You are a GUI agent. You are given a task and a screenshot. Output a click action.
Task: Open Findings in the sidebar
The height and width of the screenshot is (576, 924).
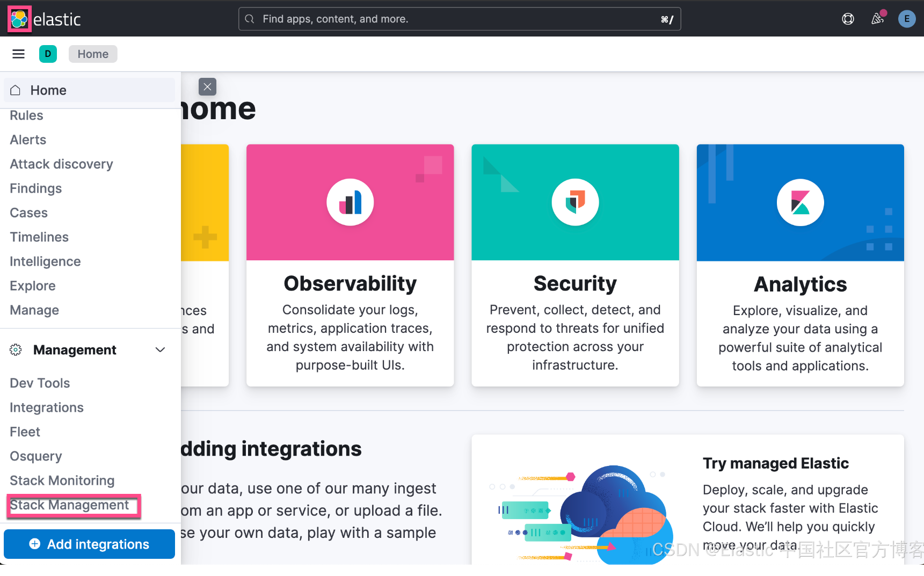[x=35, y=188]
